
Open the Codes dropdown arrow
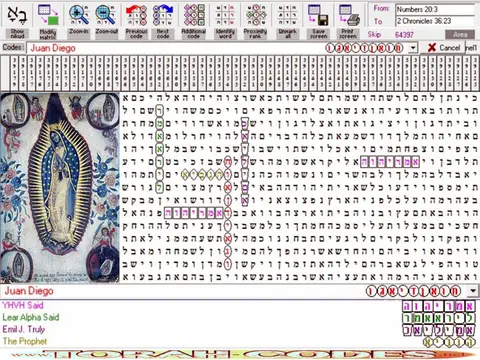tap(413, 48)
